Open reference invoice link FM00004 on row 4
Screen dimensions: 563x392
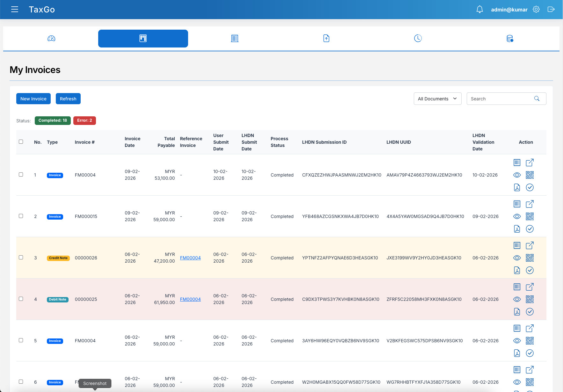pos(190,299)
